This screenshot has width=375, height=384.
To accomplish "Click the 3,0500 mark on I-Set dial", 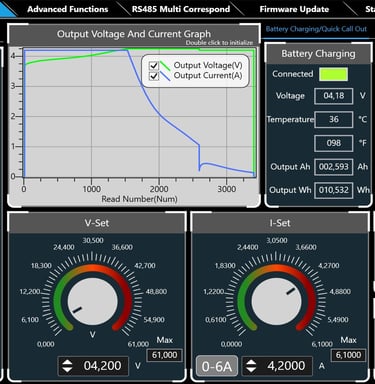I will point(277,240).
